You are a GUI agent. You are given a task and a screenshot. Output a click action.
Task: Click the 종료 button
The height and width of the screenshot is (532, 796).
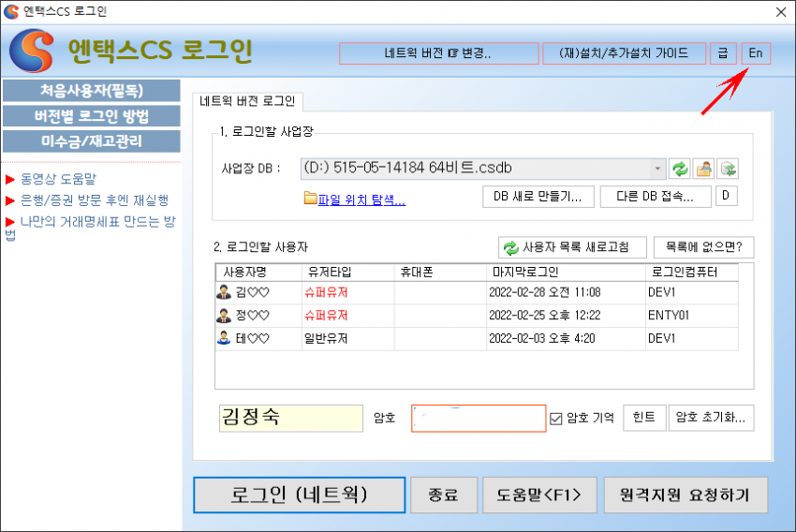(444, 495)
